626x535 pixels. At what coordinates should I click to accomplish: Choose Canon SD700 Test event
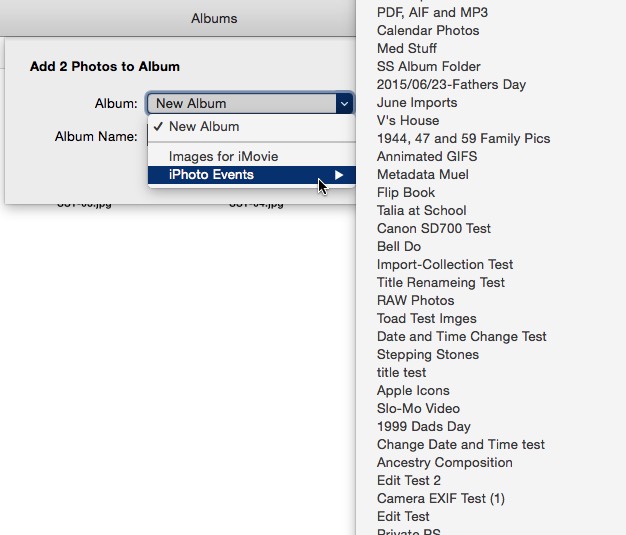[434, 228]
